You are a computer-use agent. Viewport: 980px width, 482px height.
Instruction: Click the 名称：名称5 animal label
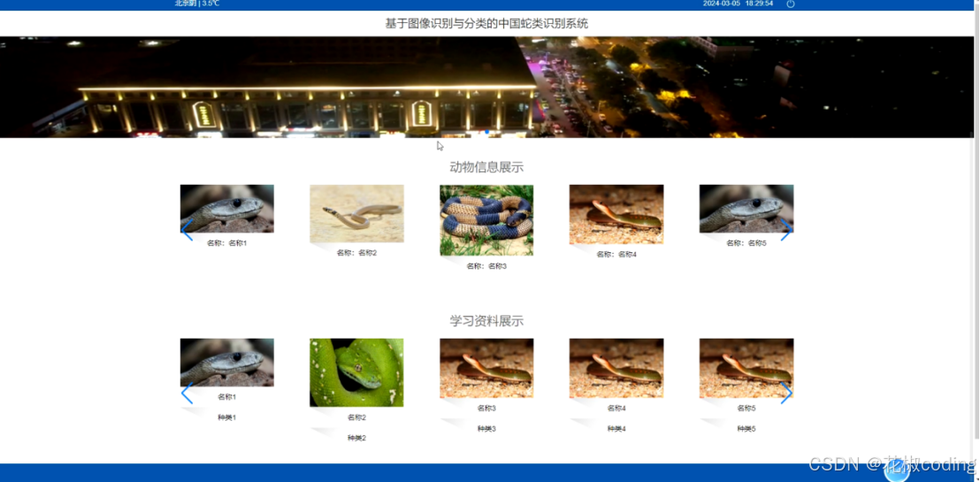[x=746, y=243]
